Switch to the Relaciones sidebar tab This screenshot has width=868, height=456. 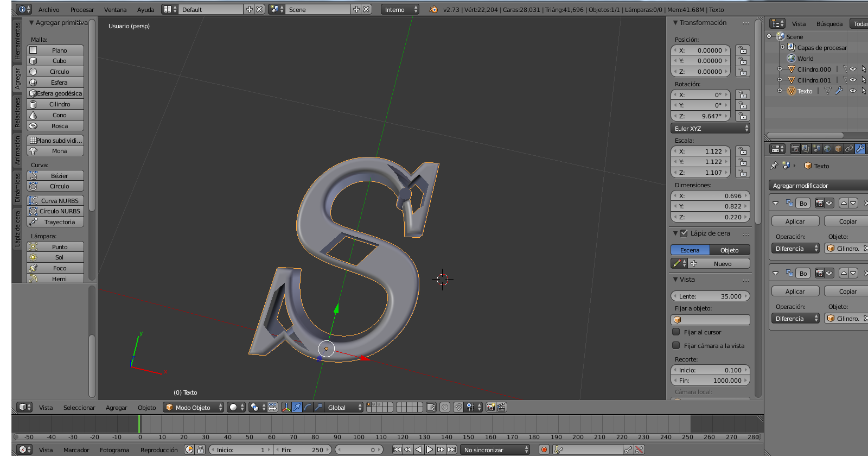click(x=17, y=113)
